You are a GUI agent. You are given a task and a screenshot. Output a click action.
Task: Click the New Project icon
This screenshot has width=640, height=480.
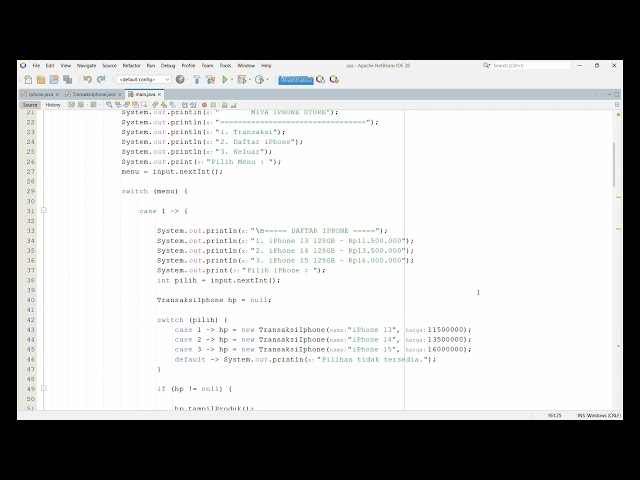[x=41, y=80]
